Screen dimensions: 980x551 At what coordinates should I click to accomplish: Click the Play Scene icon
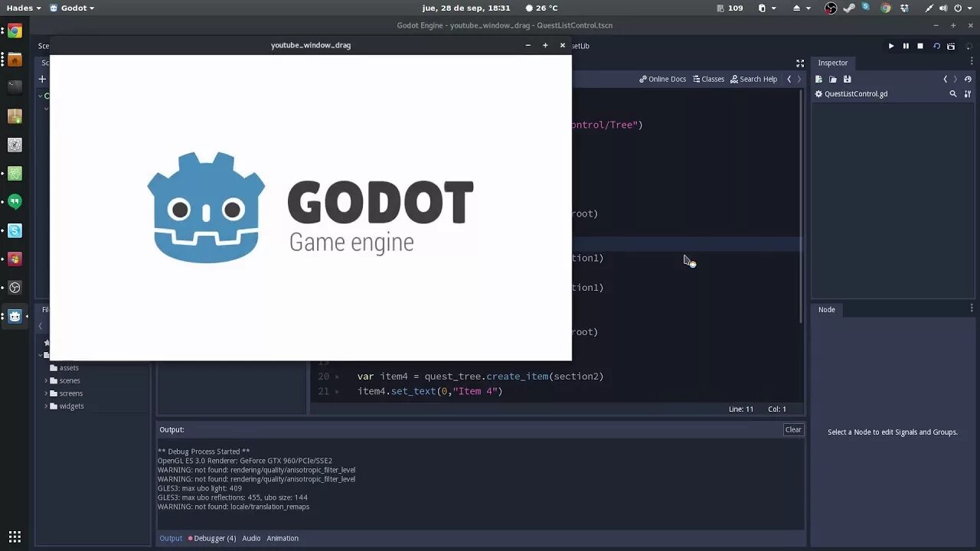936,46
